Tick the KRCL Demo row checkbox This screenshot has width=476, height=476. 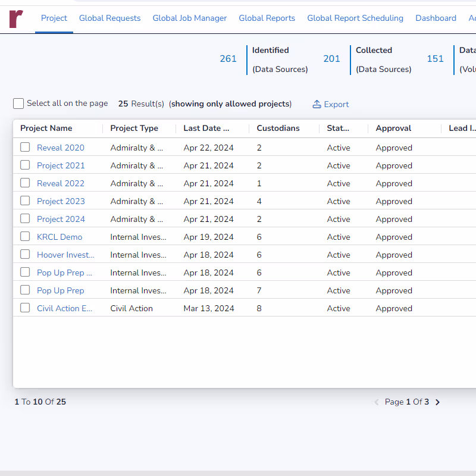25,237
